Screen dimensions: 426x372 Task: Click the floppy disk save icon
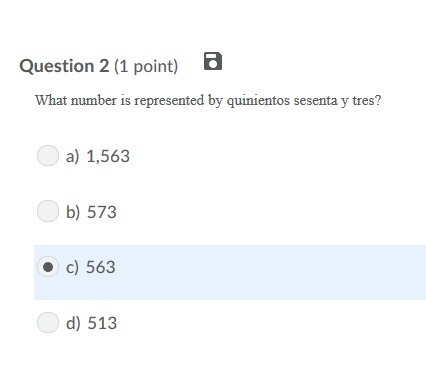213,61
